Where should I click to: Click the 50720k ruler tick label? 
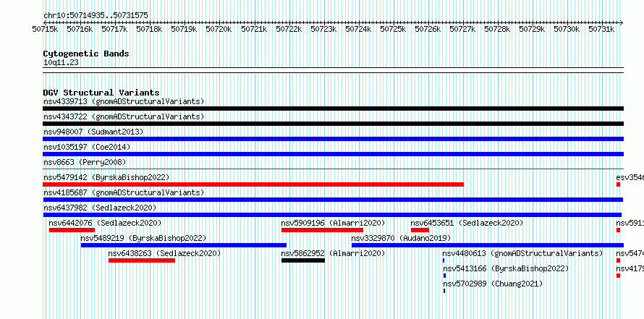click(219, 29)
